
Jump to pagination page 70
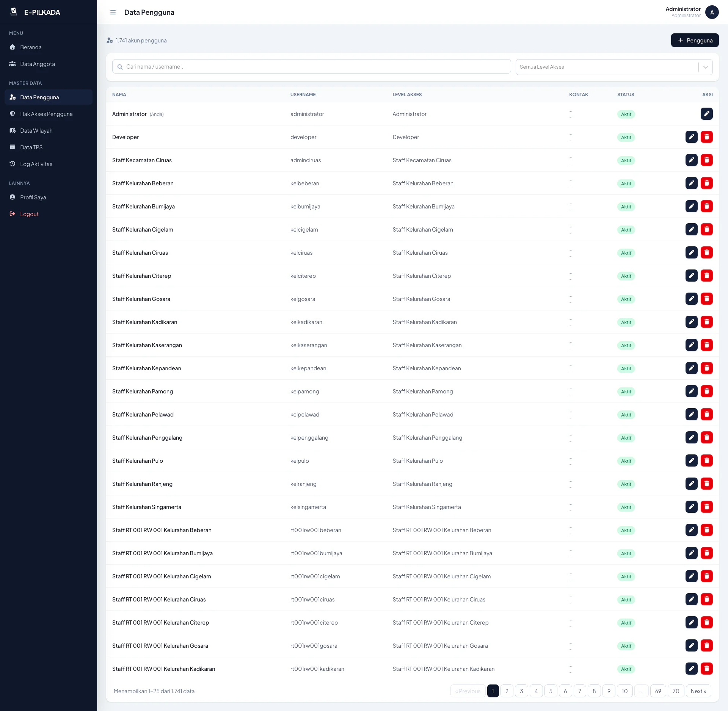pyautogui.click(x=676, y=691)
